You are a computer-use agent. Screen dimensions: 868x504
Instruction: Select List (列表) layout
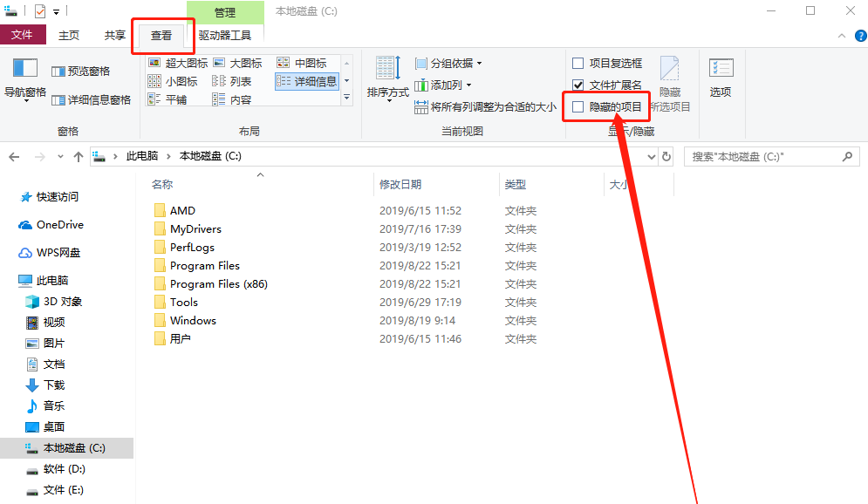coord(232,81)
